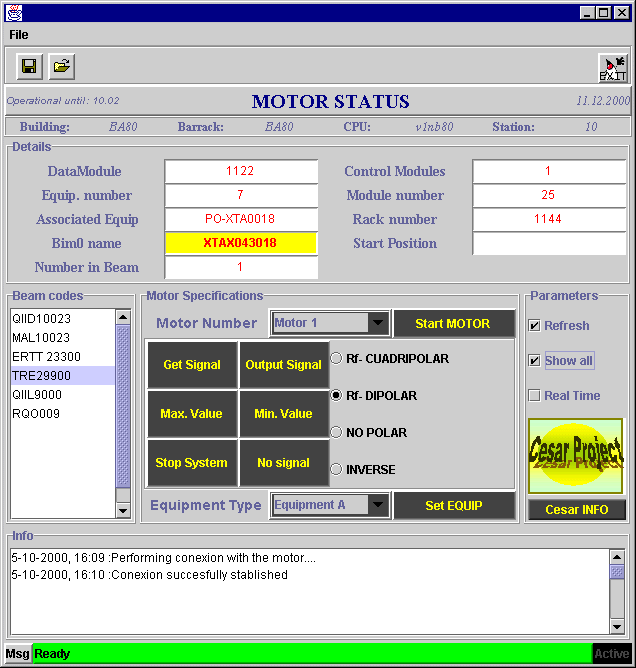Click the Station value 10

tap(591, 127)
